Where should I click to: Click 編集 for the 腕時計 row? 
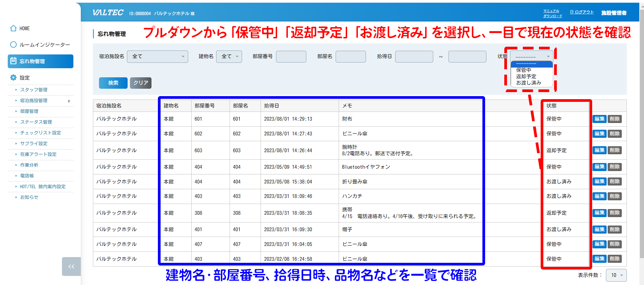point(599,150)
